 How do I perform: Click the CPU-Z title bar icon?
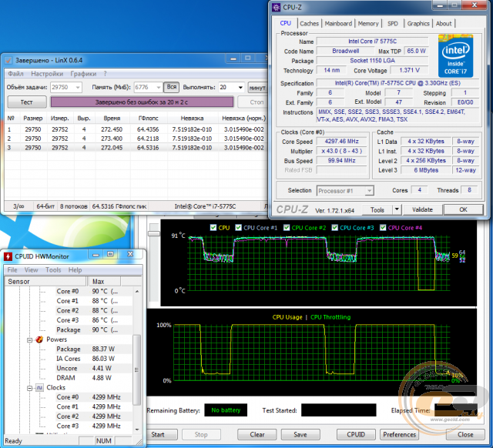tap(277, 7)
